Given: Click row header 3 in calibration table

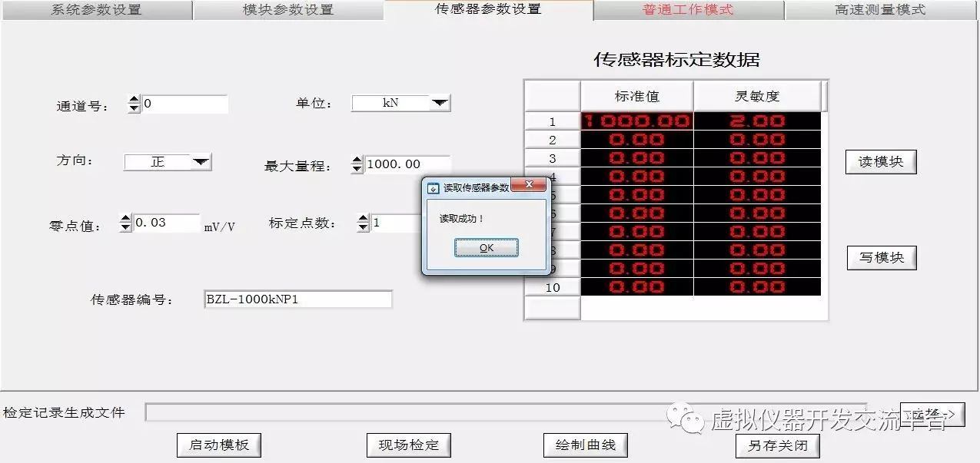Looking at the screenshot, I should 553,158.
